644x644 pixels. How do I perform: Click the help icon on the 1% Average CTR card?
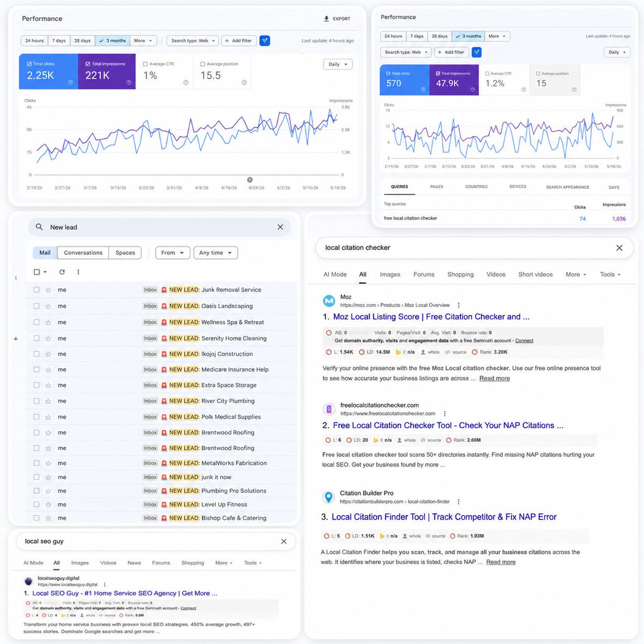click(186, 83)
